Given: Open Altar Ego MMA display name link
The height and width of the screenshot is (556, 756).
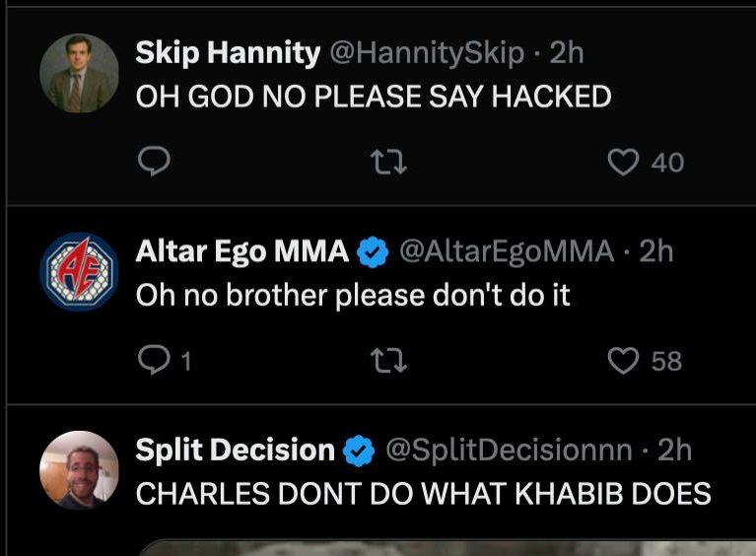Looking at the screenshot, I should [241, 252].
